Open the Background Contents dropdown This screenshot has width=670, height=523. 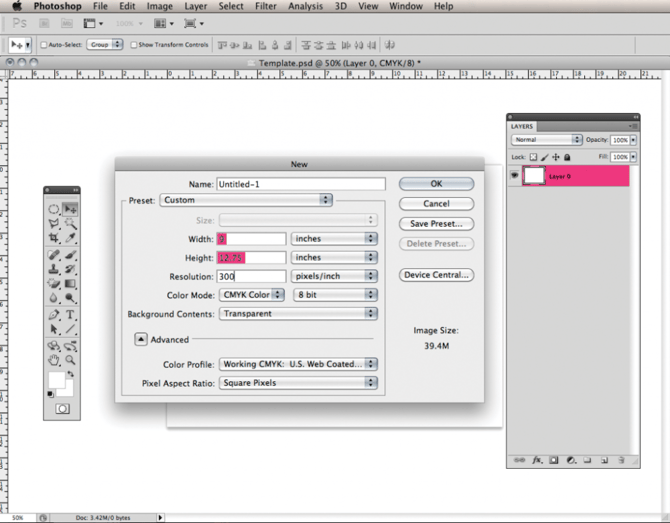tap(298, 314)
